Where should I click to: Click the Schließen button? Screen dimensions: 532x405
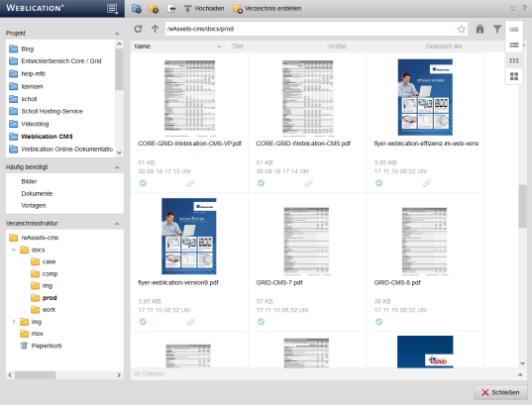click(500, 392)
